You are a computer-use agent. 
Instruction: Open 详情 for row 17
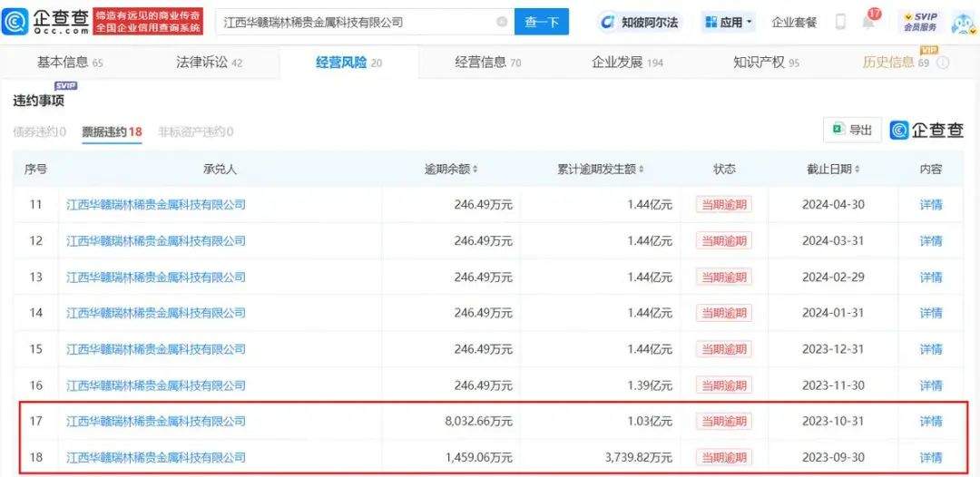point(931,421)
